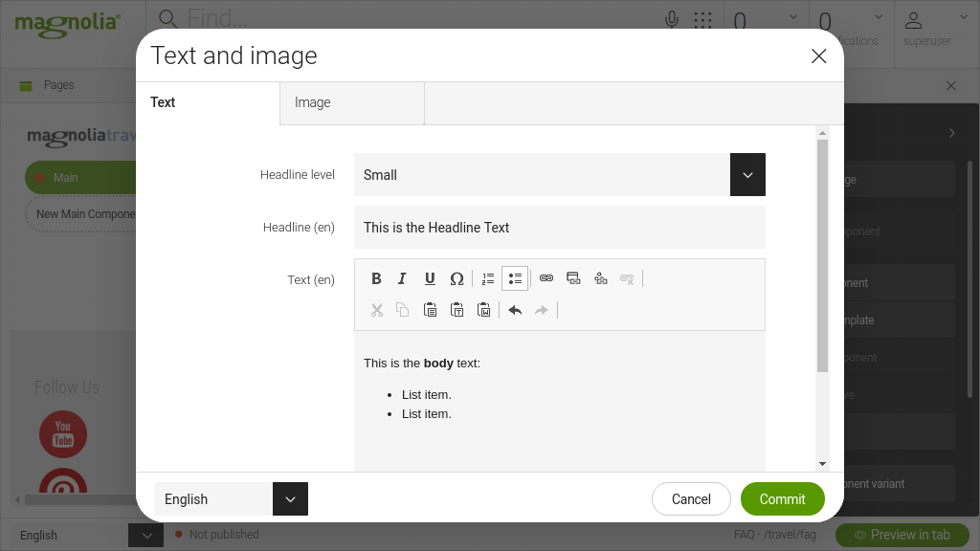Switch to the Image tab
Viewport: 980px width, 551px height.
point(352,103)
